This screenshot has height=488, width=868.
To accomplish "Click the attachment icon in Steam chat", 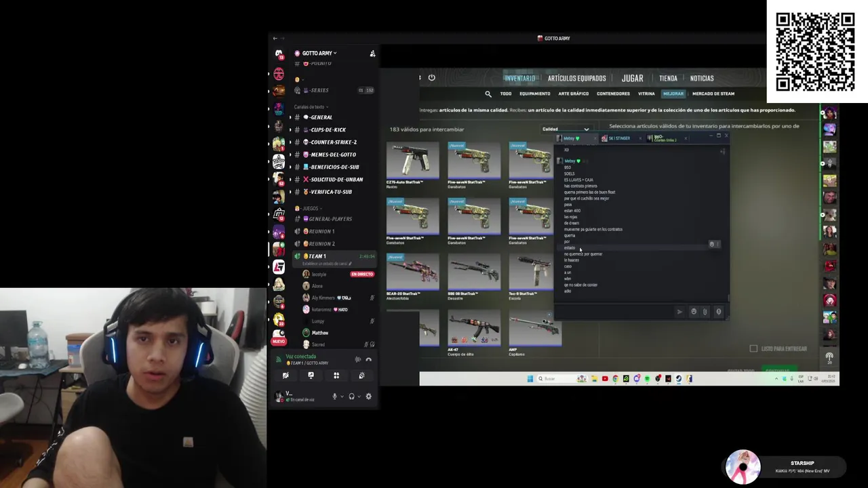I will pos(705,312).
